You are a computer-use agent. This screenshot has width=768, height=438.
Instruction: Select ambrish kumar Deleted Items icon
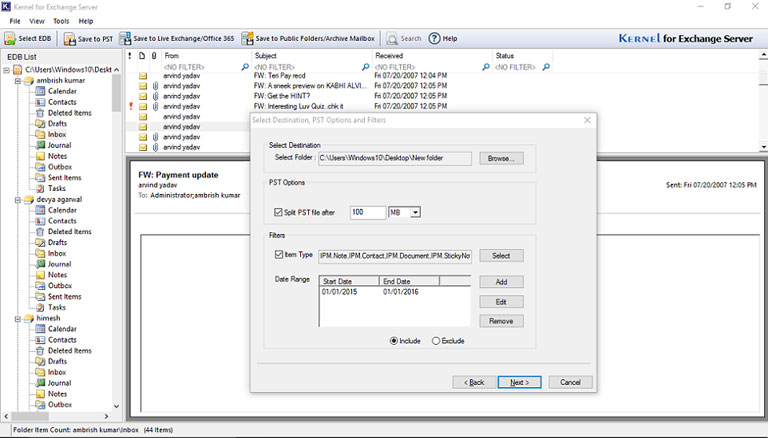tap(40, 113)
